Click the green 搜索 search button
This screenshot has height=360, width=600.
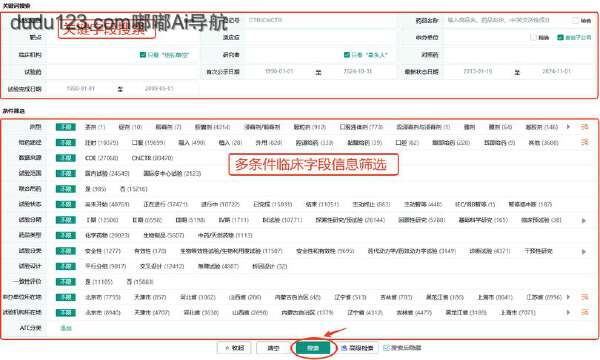(x=313, y=348)
